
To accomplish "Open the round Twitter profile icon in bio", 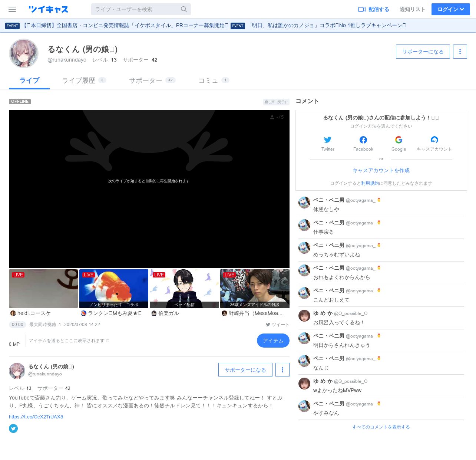I will coord(13,428).
